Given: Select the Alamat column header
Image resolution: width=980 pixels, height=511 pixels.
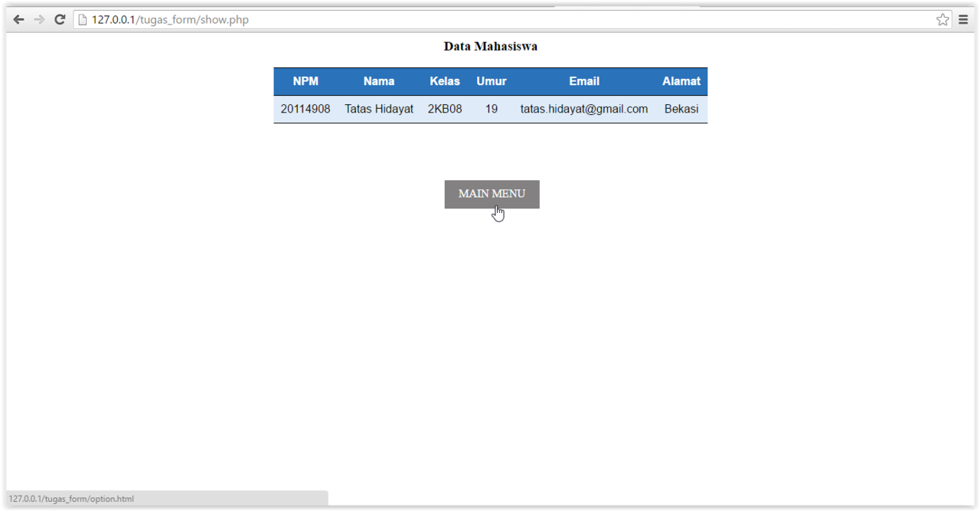Looking at the screenshot, I should (681, 81).
